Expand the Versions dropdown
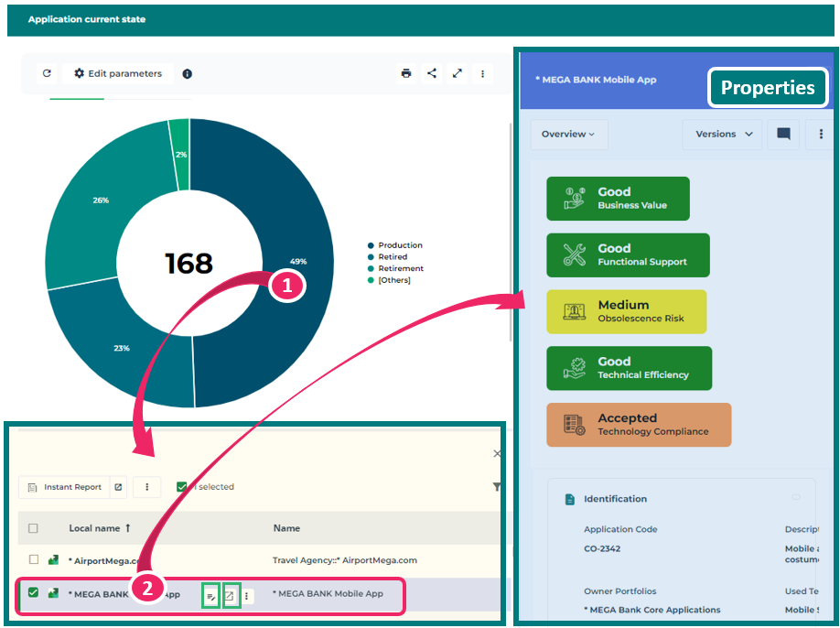This screenshot has height=628, width=840. click(724, 134)
